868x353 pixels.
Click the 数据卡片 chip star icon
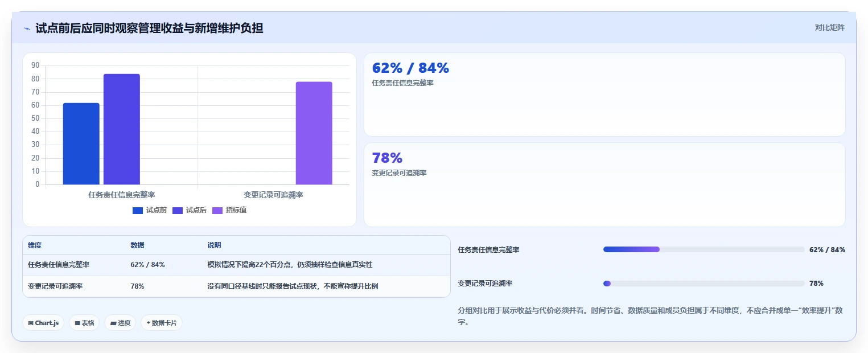click(x=148, y=323)
